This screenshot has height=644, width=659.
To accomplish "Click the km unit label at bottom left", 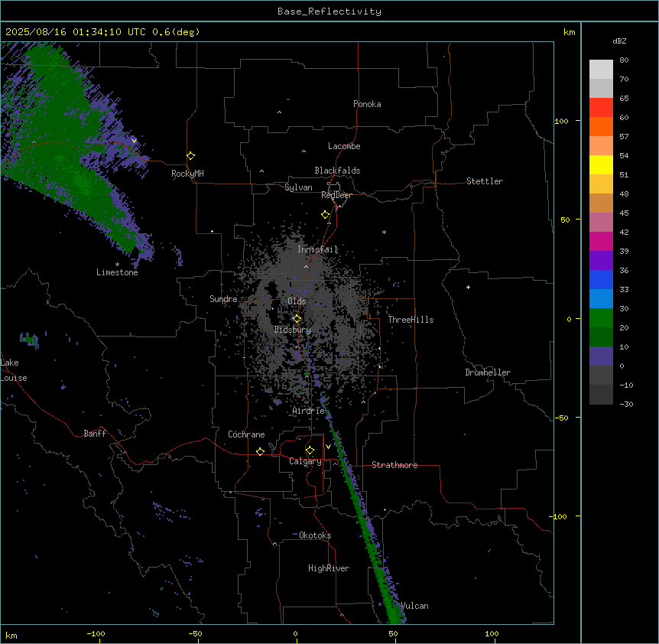I will point(11,635).
